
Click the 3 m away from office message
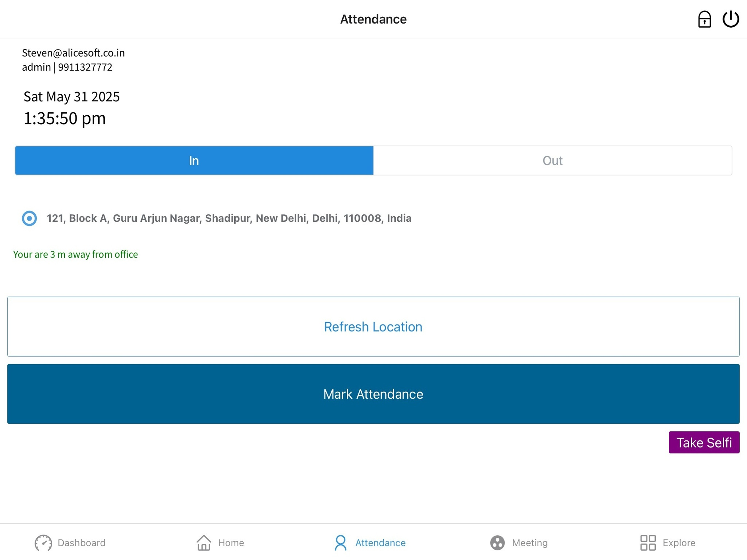pos(75,254)
